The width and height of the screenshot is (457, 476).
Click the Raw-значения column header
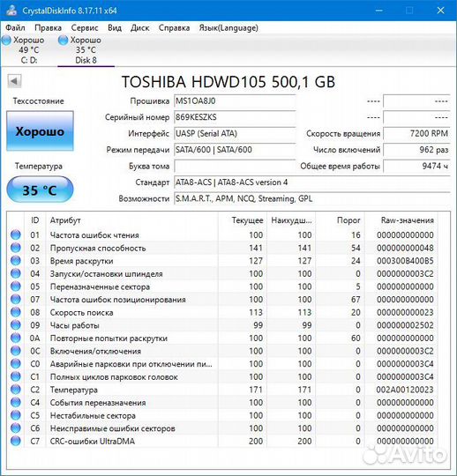[401, 220]
